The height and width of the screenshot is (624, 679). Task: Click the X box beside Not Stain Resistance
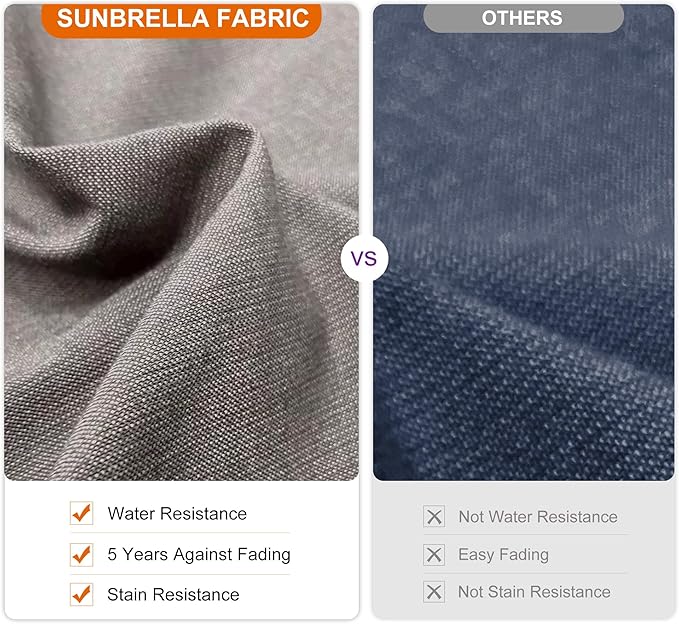(434, 592)
